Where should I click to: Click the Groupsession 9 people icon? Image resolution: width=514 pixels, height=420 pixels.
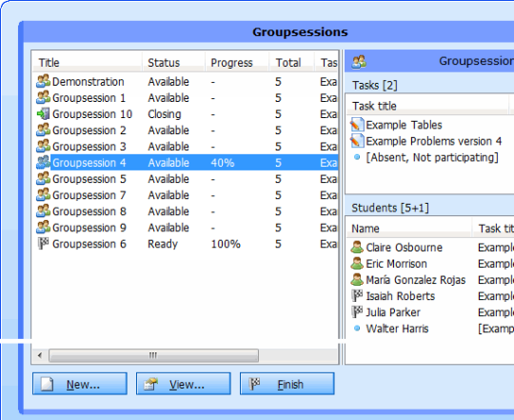(43, 228)
